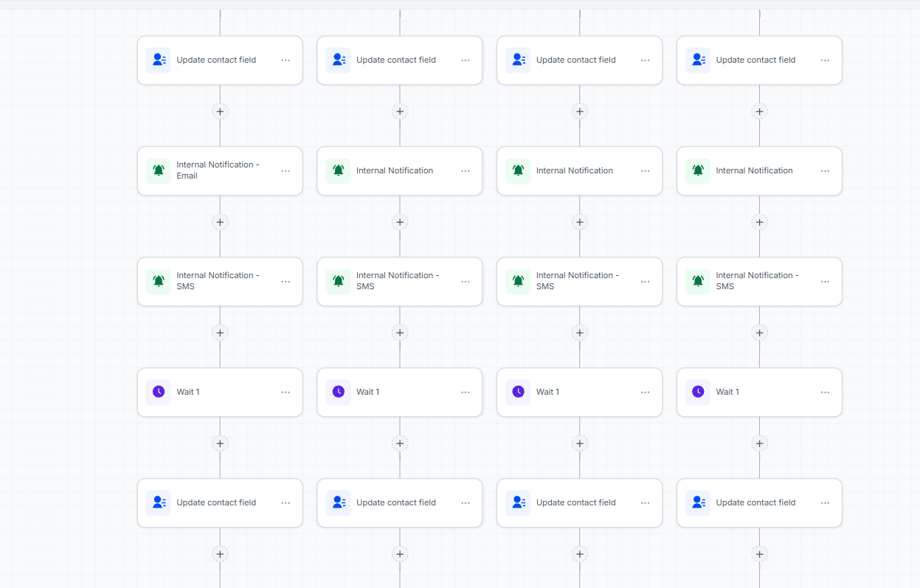The image size is (920, 588).
Task: Select Internal Notification label in fourth column
Action: point(754,170)
